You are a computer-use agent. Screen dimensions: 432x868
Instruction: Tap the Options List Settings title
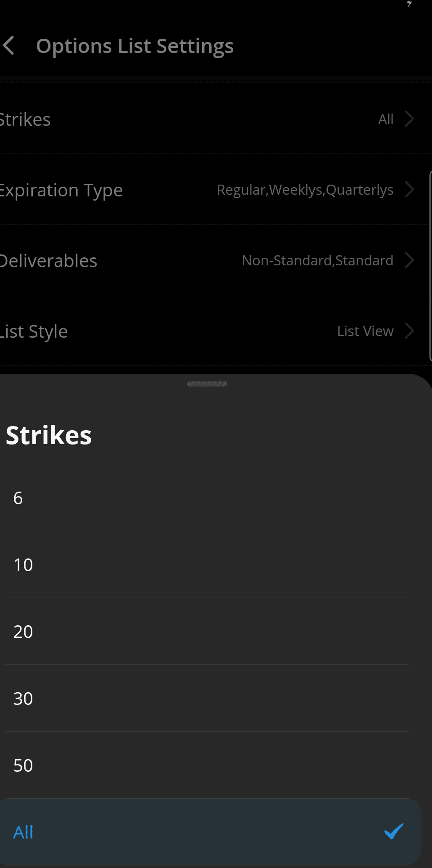pos(135,45)
